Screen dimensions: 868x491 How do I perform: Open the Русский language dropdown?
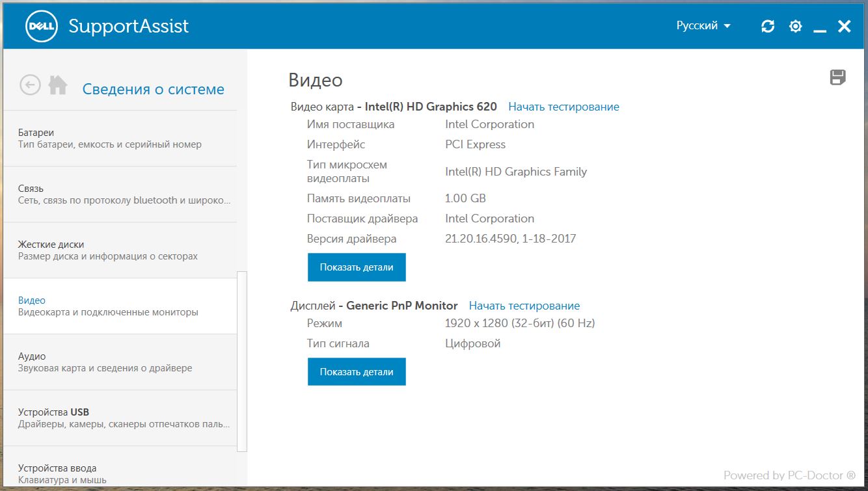[x=703, y=26]
